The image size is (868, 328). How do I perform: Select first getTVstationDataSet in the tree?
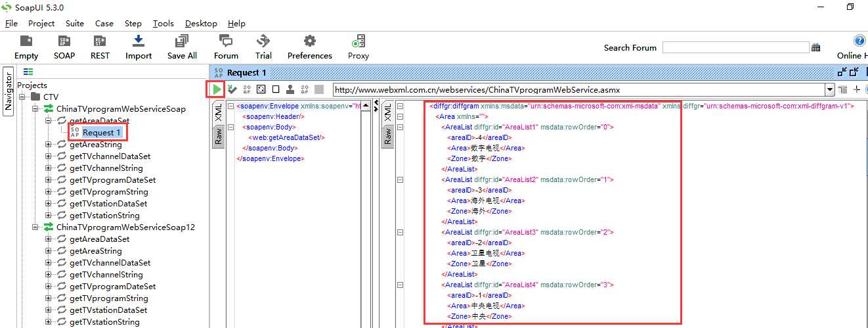coord(108,204)
